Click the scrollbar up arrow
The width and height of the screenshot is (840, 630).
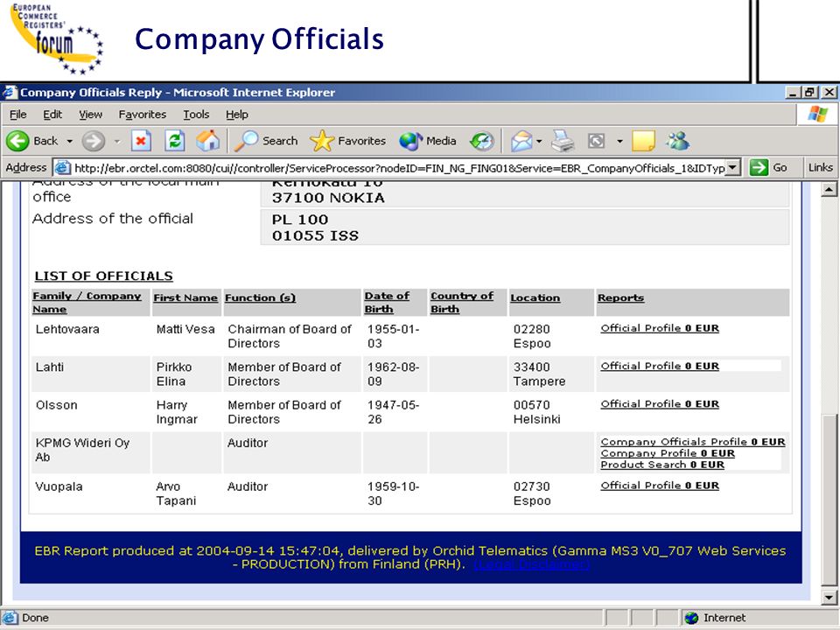[x=829, y=189]
